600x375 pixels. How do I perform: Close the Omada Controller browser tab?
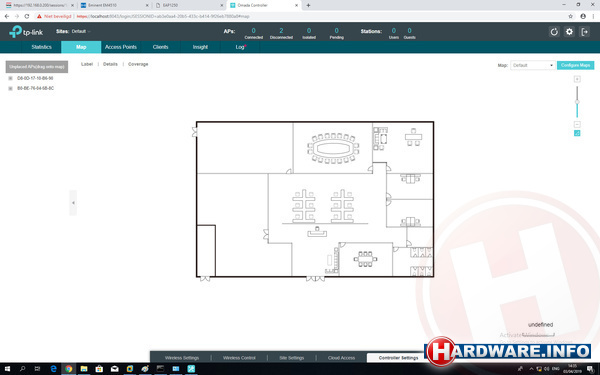pos(296,5)
